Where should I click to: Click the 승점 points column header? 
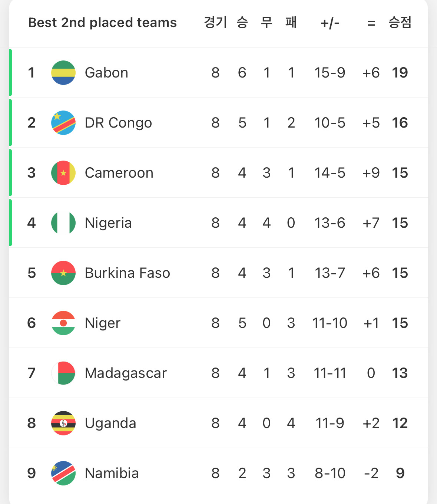coord(400,23)
